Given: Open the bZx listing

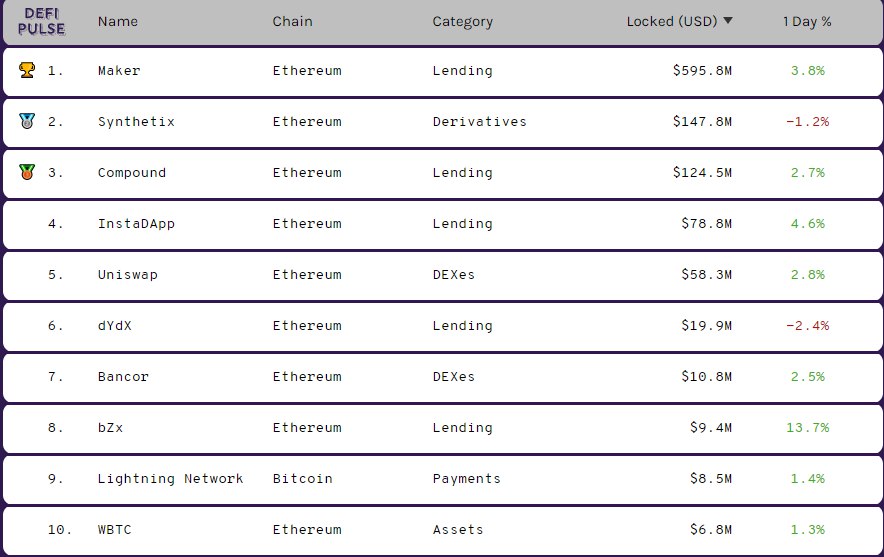Looking at the screenshot, I should [x=110, y=428].
